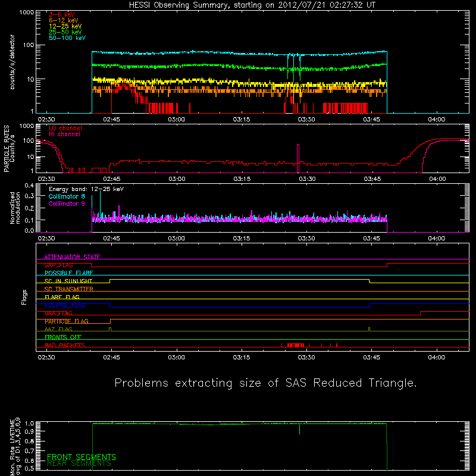The width and height of the screenshot is (476, 476).
Task: Click the SC_IN_SUNLIGHT flag label
Action: coord(68,281)
